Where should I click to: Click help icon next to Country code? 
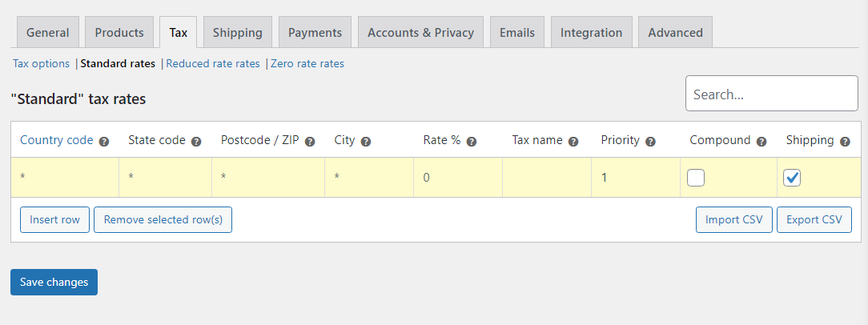click(104, 142)
